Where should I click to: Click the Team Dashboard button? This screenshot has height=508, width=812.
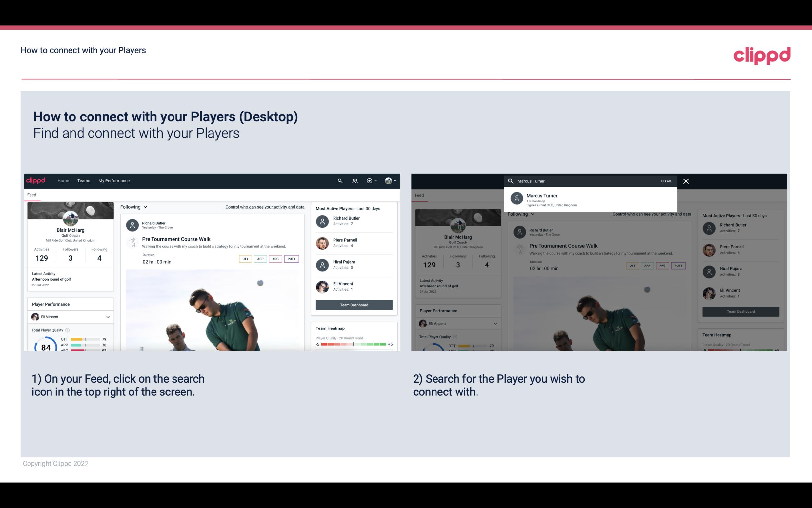(x=354, y=304)
